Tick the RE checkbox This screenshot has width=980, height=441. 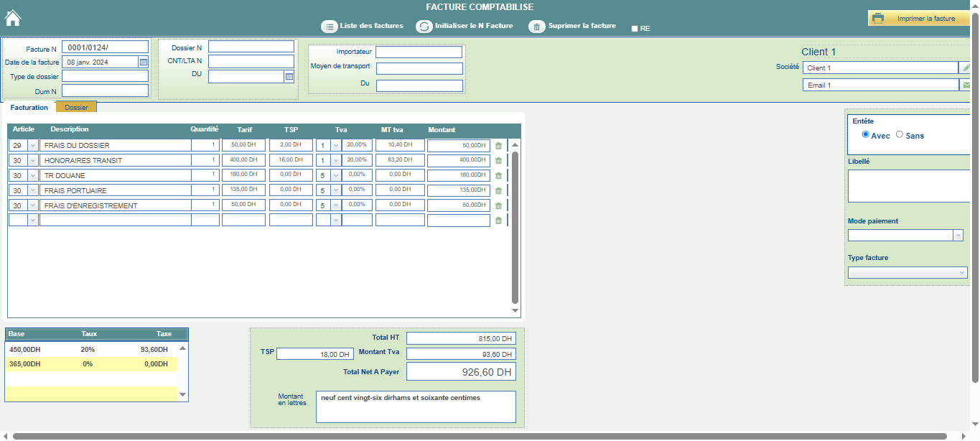(x=635, y=29)
